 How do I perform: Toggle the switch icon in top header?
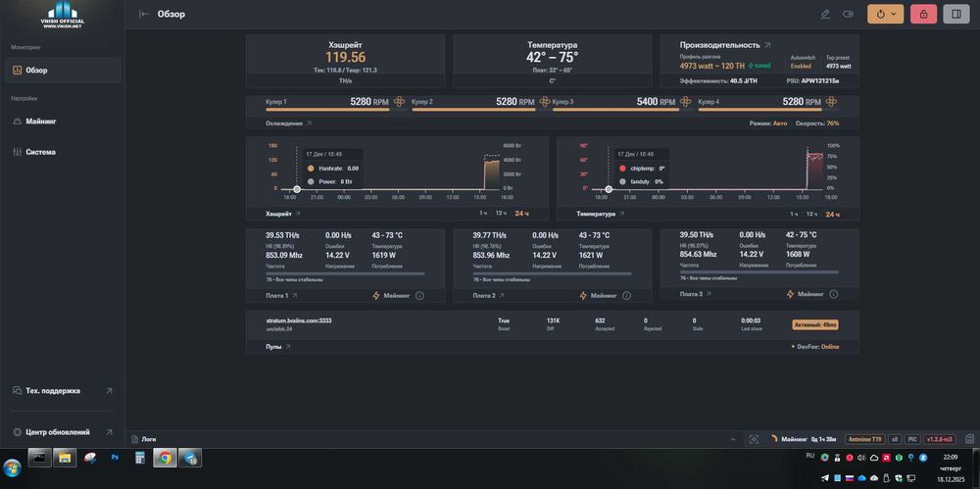848,14
